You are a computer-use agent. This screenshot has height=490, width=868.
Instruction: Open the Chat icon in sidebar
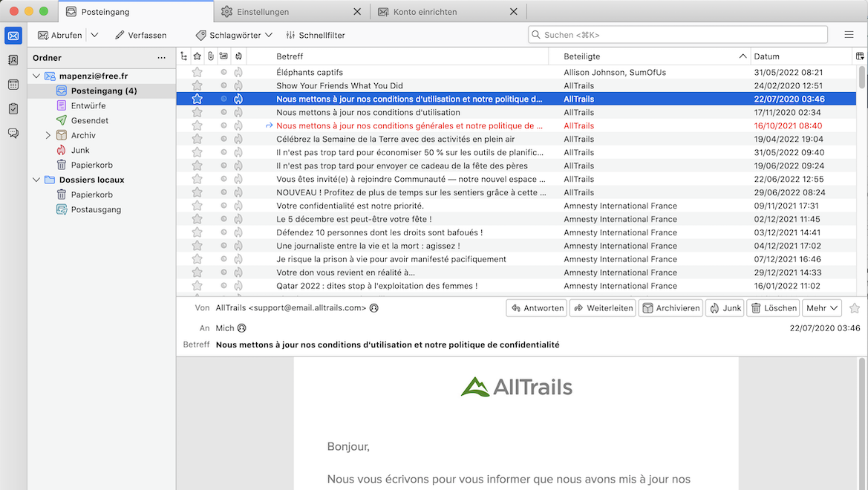point(13,134)
